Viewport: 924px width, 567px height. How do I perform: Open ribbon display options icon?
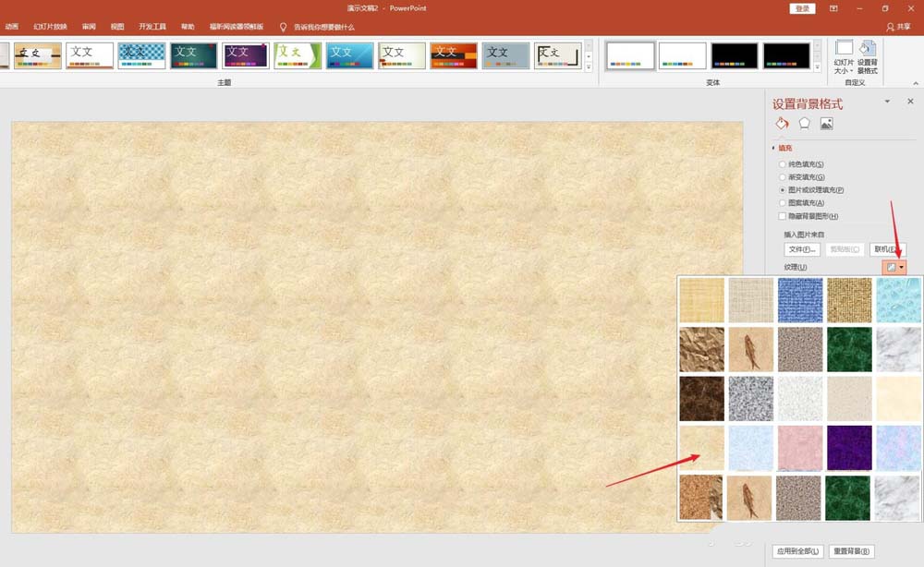(x=833, y=8)
